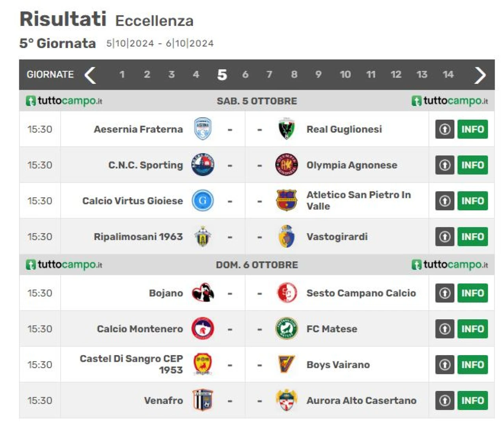Go to previous giornate with left chevron

[90, 75]
